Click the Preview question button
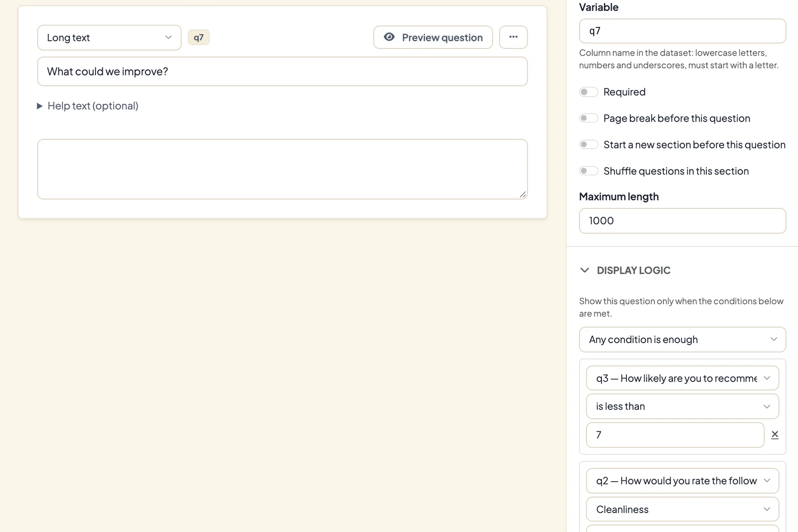The width and height of the screenshot is (798, 532). pos(433,37)
